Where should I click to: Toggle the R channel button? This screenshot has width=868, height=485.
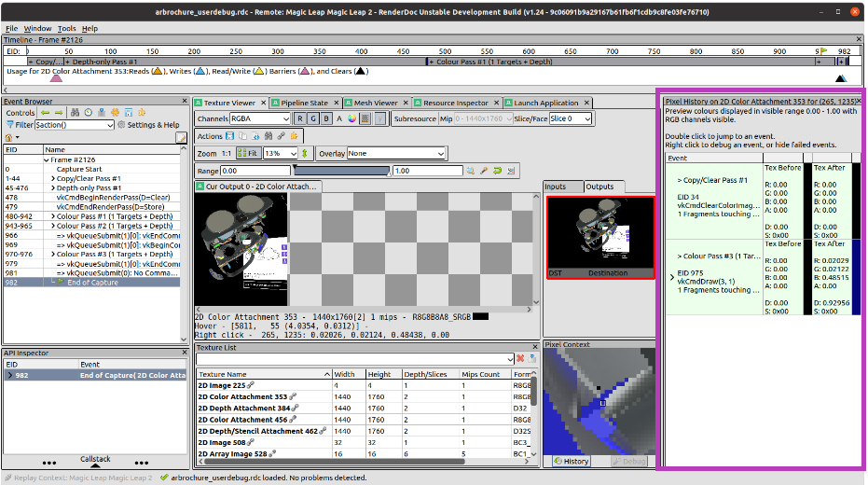tap(300, 118)
